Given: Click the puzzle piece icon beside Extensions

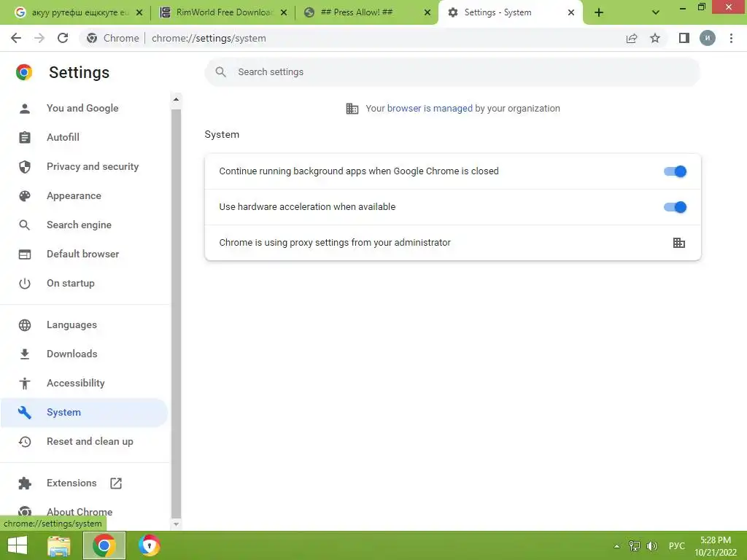Looking at the screenshot, I should tap(25, 483).
